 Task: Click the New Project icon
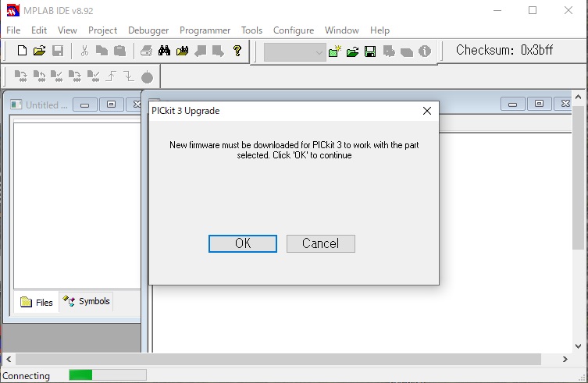pyautogui.click(x=334, y=51)
